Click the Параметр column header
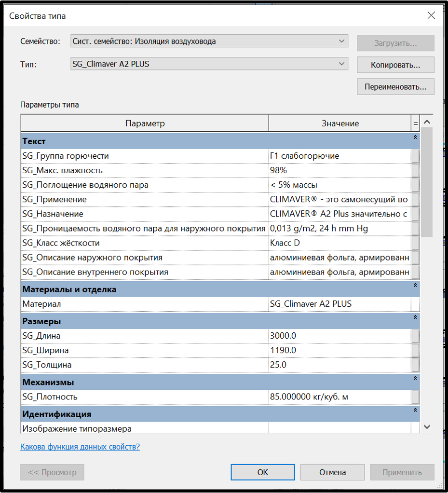448x493 pixels. click(145, 123)
